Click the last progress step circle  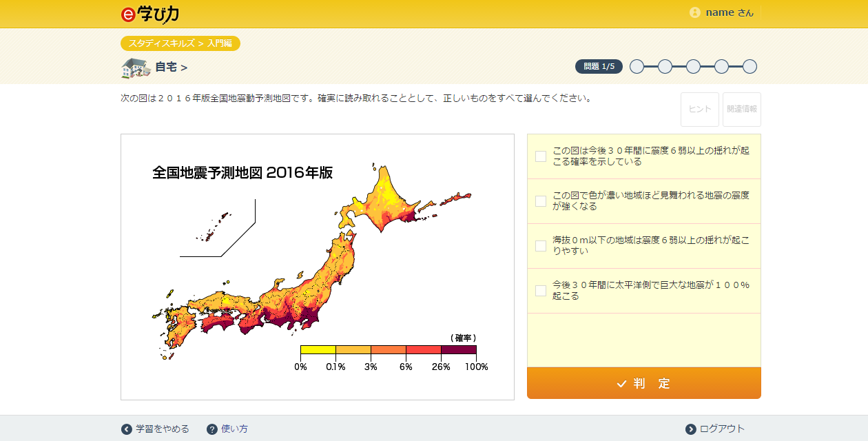(750, 67)
